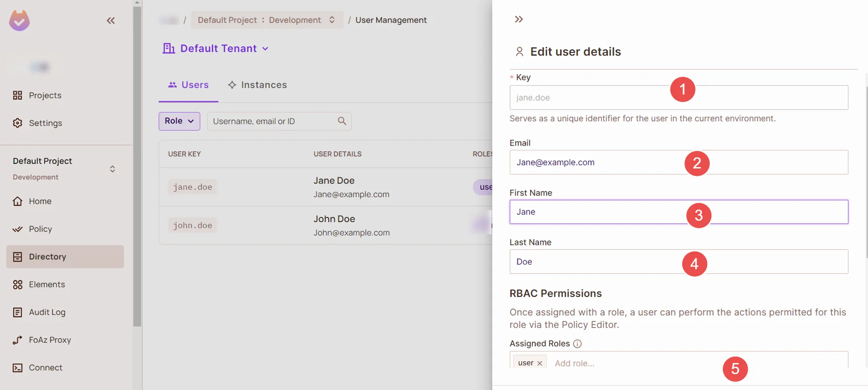Click the jane.doe user key

point(192,187)
